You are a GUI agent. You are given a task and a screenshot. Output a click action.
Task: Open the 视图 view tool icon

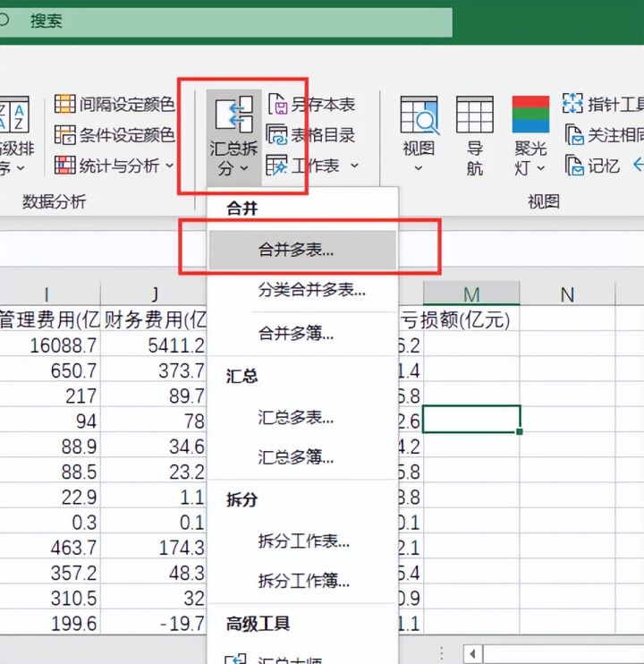pos(419,115)
